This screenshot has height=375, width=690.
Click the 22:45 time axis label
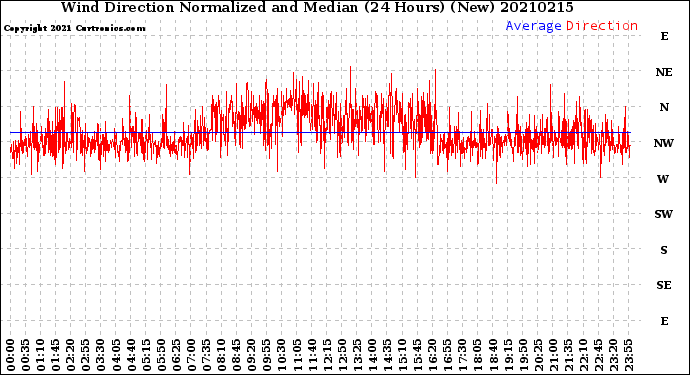pos(598,355)
